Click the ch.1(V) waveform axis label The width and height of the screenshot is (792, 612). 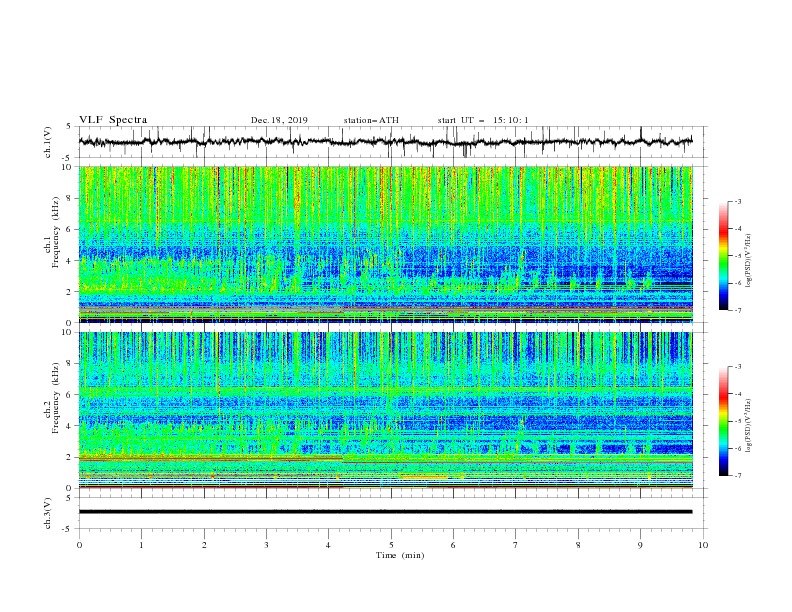click(48, 142)
